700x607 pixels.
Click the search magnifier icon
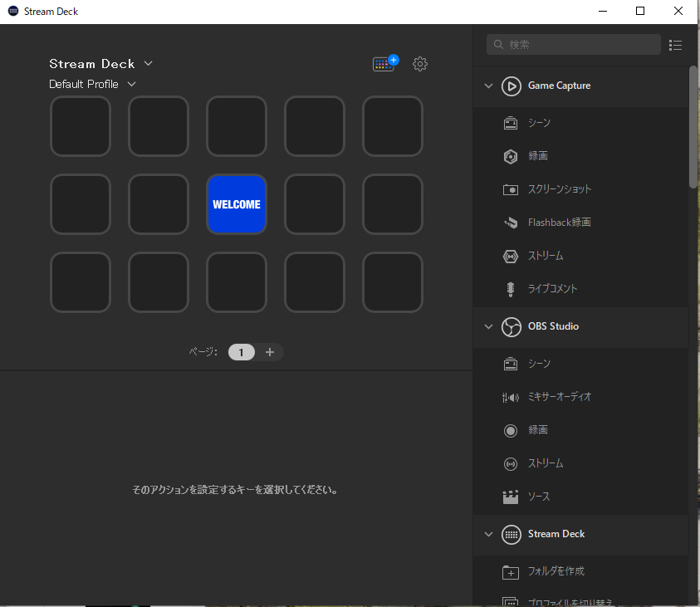pyautogui.click(x=498, y=44)
